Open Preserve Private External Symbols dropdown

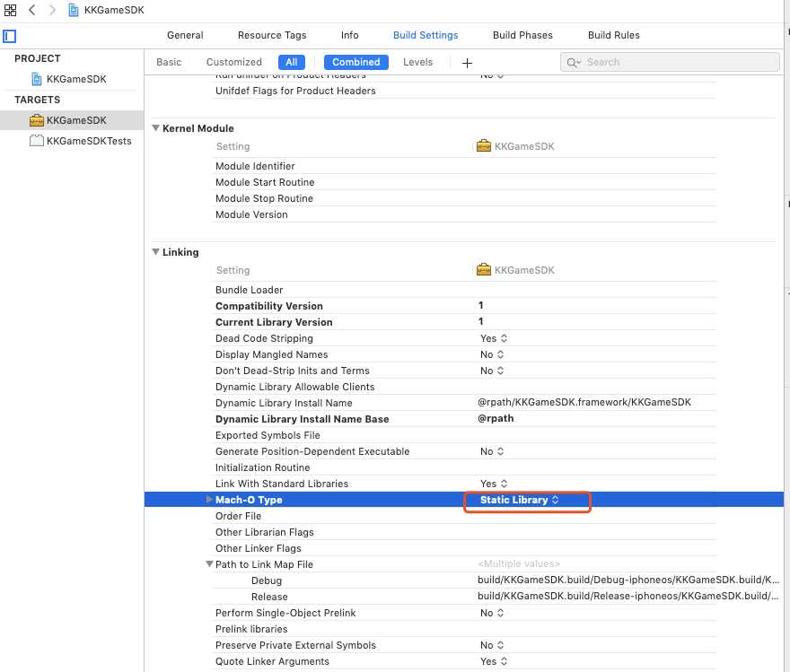[492, 645]
